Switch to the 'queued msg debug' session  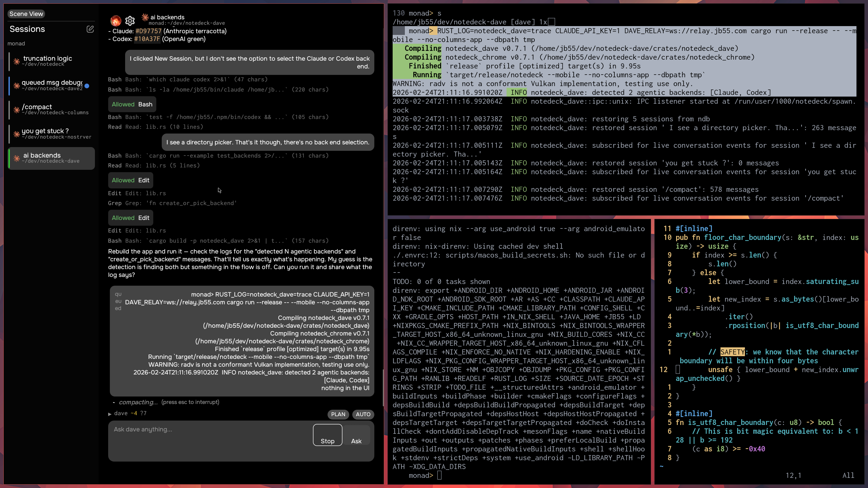coord(52,85)
